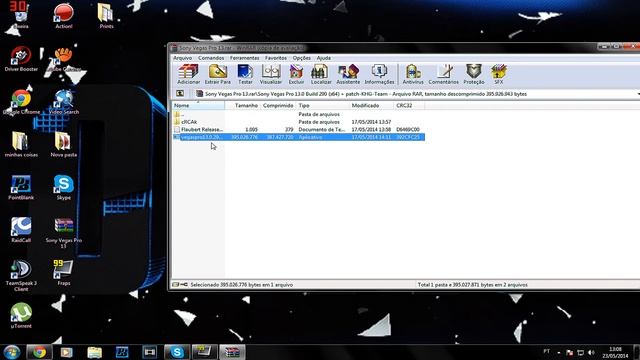Click the Testar toolbar icon
This screenshot has width=640, height=360.
coord(245,74)
